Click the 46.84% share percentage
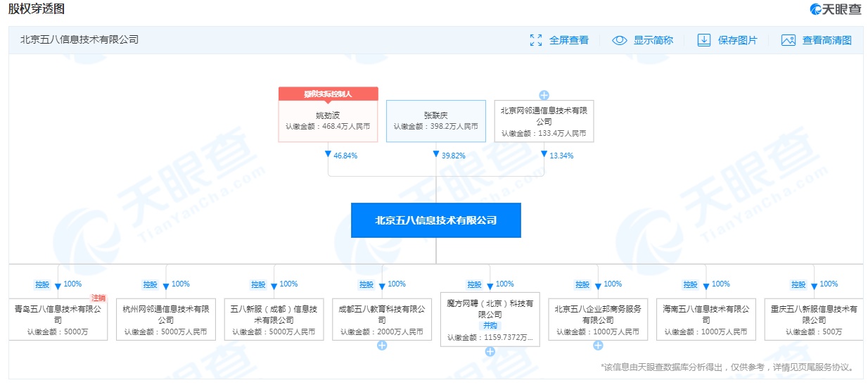The image size is (868, 385). tap(345, 156)
